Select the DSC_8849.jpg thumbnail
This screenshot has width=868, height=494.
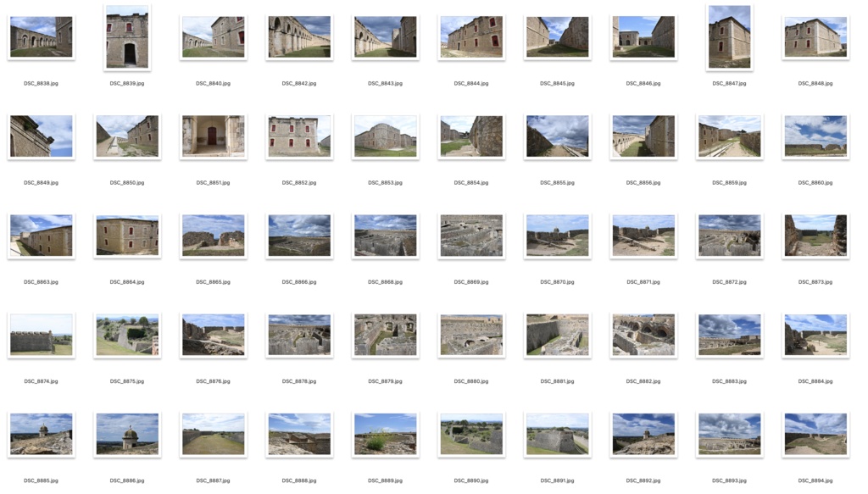pos(41,136)
